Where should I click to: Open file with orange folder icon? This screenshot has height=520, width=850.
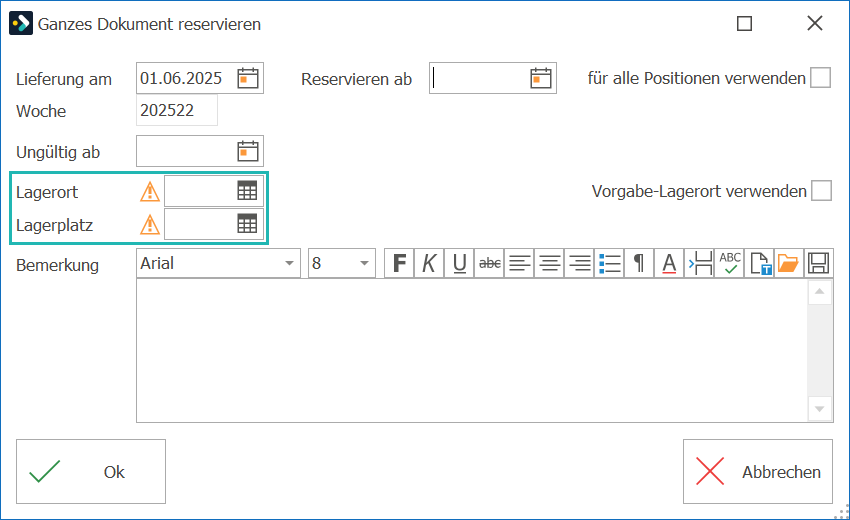788,264
